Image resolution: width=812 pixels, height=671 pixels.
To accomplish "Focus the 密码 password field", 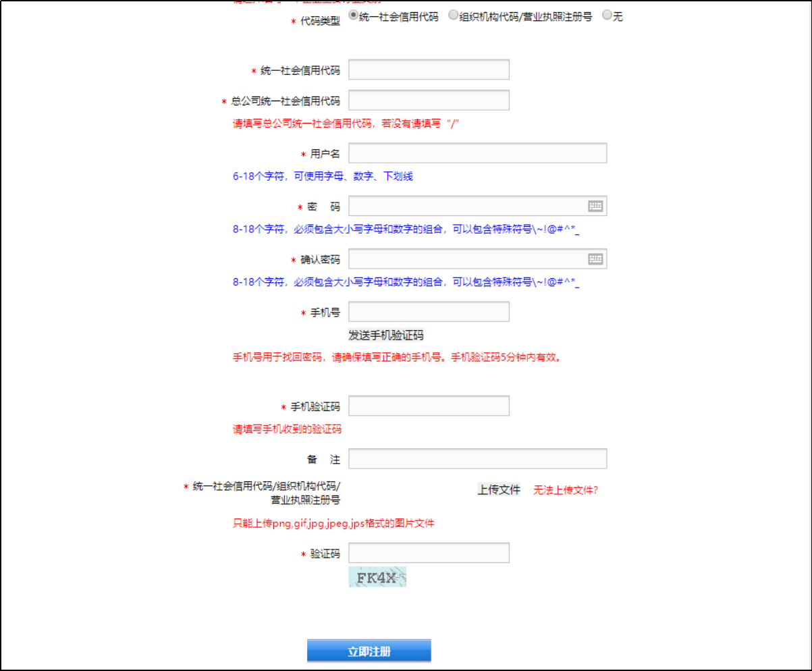I will point(477,206).
